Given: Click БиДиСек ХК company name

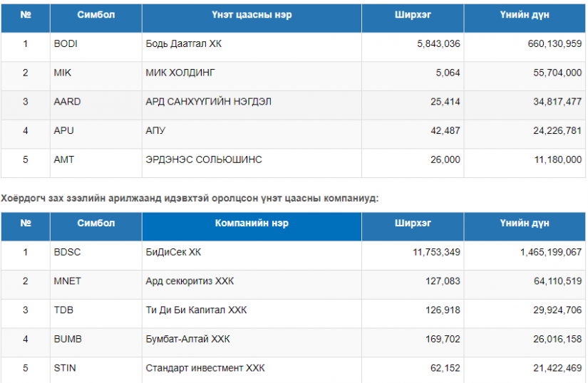Looking at the screenshot, I should click(173, 252).
